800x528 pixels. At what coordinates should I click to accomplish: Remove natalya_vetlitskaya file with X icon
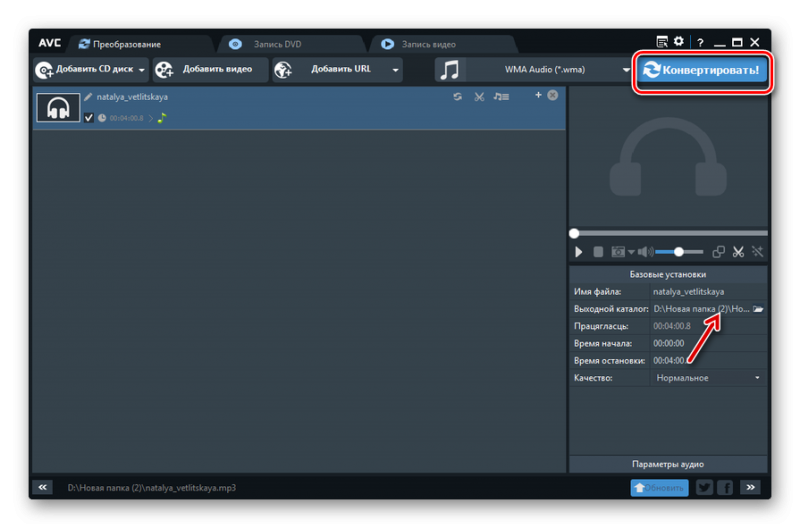point(553,95)
